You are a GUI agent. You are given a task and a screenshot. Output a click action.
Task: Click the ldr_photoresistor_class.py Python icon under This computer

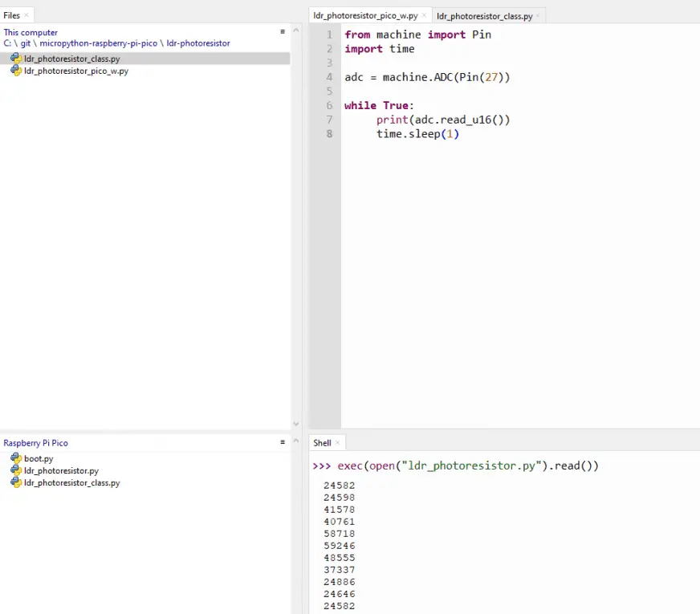15,59
